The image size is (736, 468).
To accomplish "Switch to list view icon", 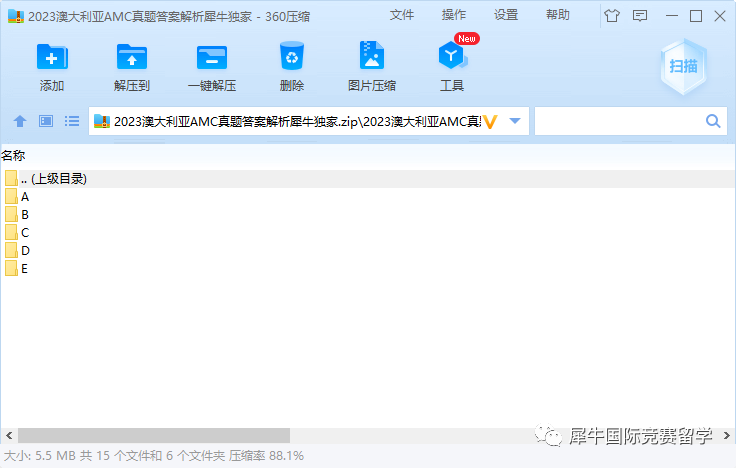I will [x=72, y=121].
